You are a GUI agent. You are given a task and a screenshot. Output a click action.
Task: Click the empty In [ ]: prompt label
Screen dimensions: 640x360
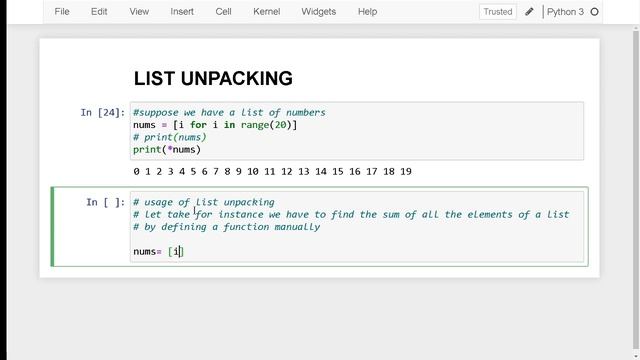tap(106, 202)
